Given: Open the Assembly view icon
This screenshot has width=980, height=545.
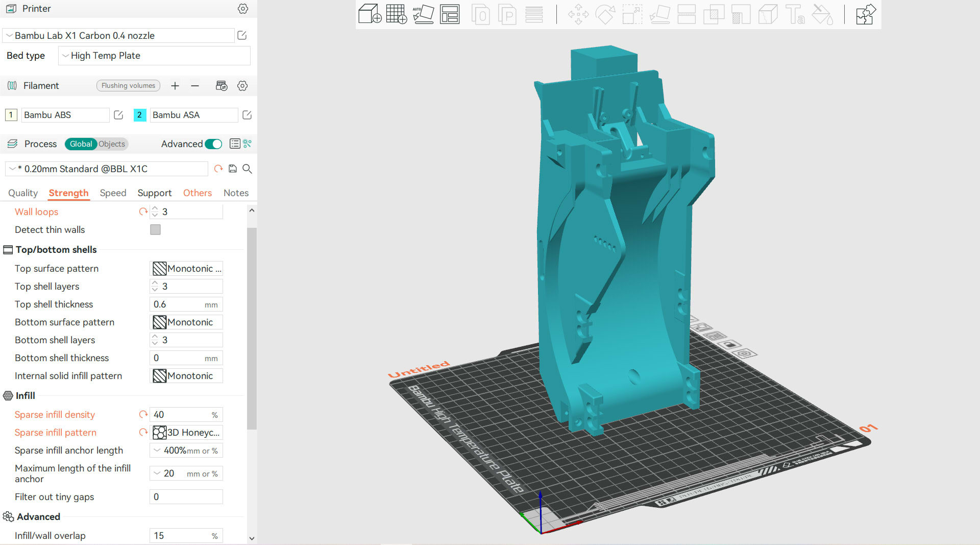Looking at the screenshot, I should pyautogui.click(x=866, y=14).
